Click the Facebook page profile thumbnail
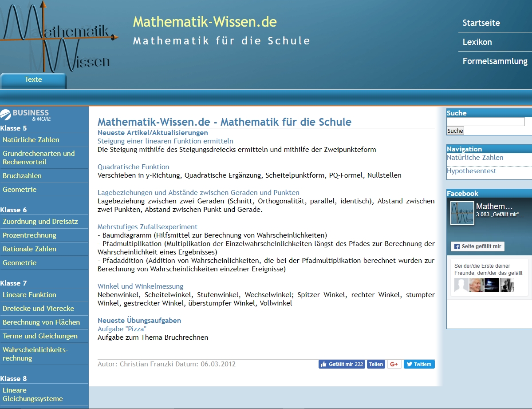 [462, 213]
